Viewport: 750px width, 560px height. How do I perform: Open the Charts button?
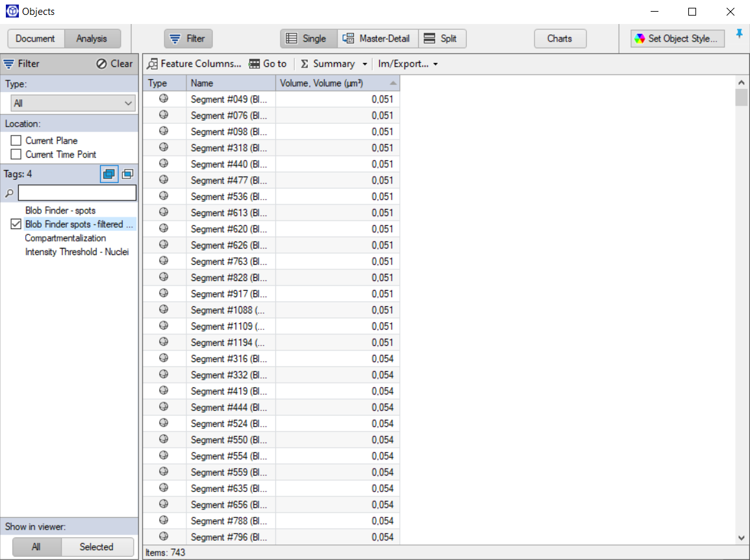(560, 39)
